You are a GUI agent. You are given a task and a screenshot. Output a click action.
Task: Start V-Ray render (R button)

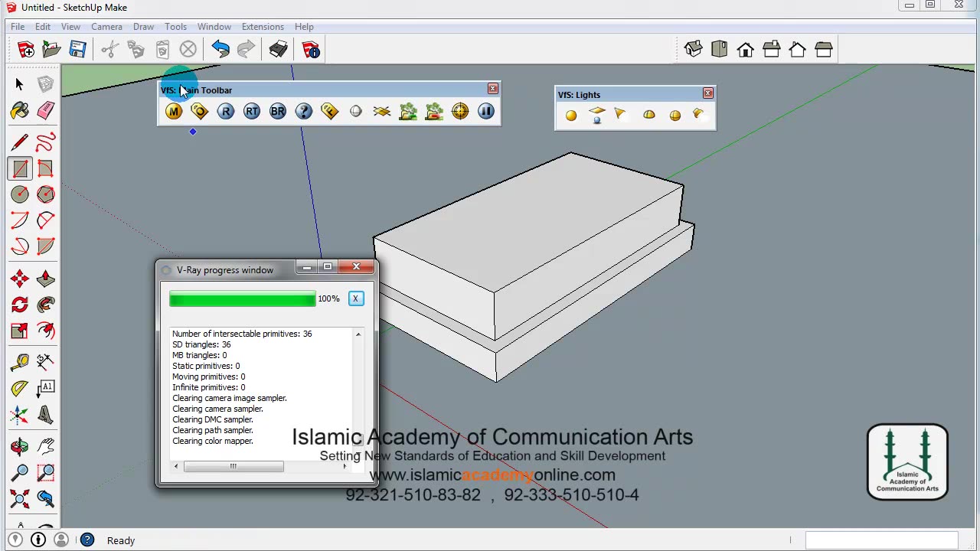(226, 112)
